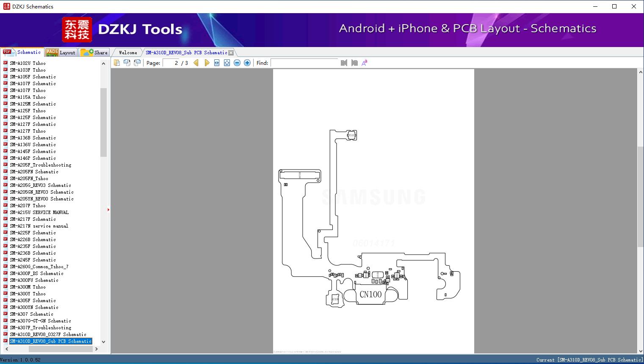This screenshot has width=644, height=364.
Task: Open SM-A205F_Troubleshooting file
Action: pyautogui.click(x=41, y=165)
